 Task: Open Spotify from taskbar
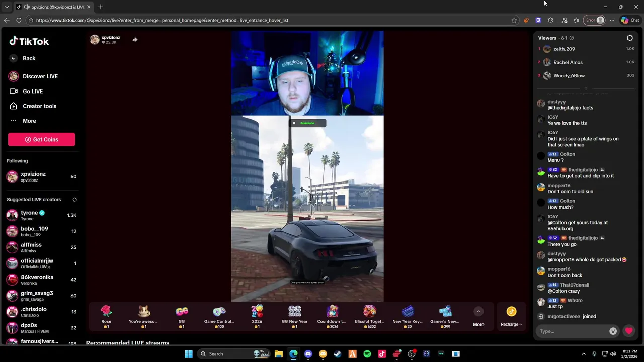click(367, 354)
